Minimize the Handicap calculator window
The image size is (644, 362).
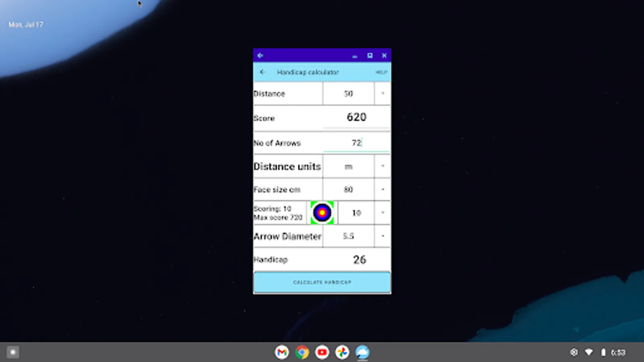355,56
